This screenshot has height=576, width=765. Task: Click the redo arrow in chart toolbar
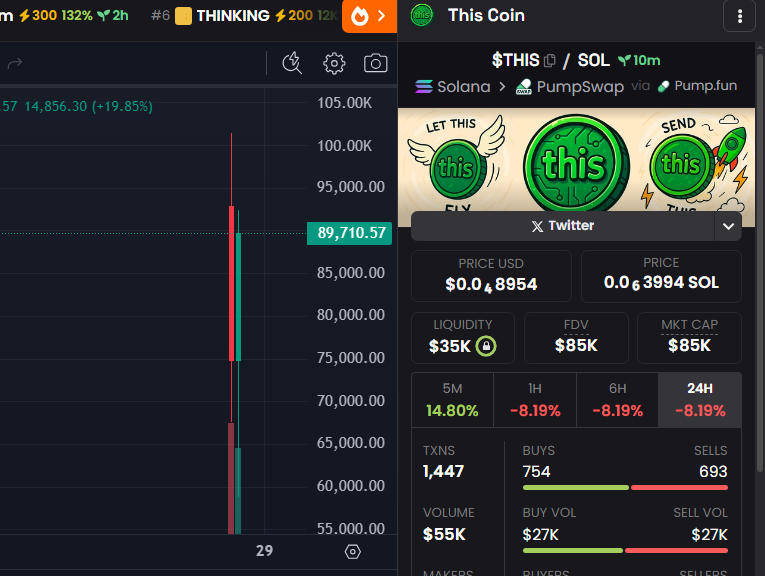point(15,64)
